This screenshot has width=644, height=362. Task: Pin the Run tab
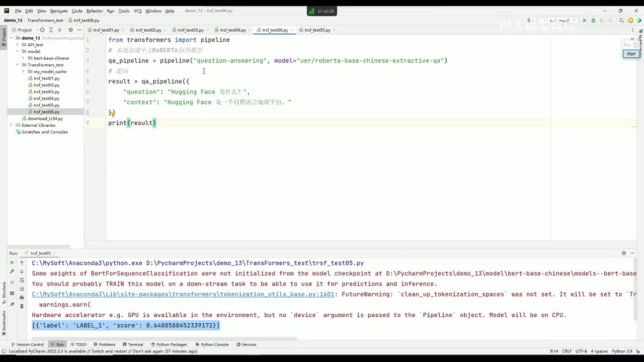(x=12, y=304)
